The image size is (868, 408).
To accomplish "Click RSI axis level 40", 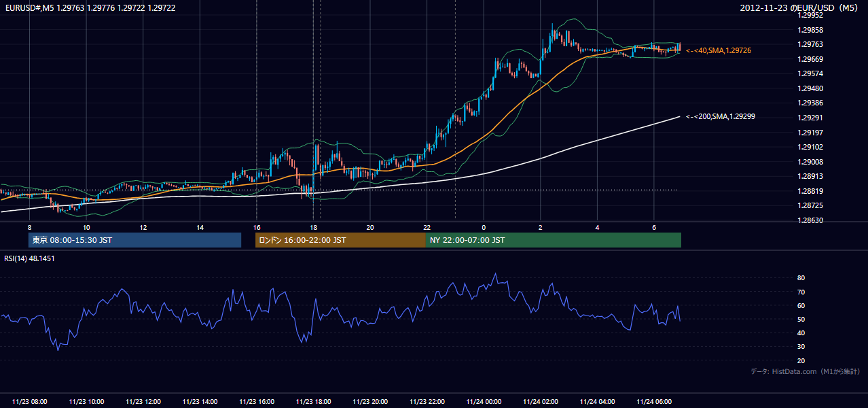I will tap(801, 333).
